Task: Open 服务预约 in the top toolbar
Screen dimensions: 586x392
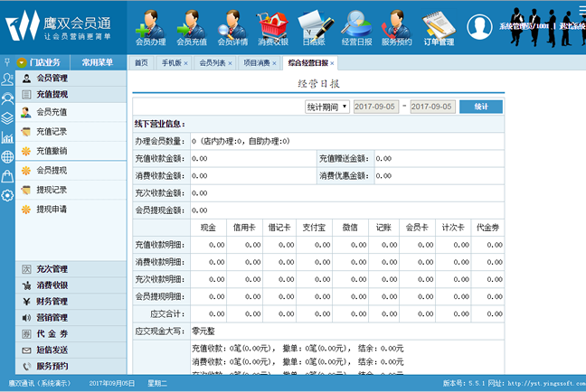Action: (396, 27)
